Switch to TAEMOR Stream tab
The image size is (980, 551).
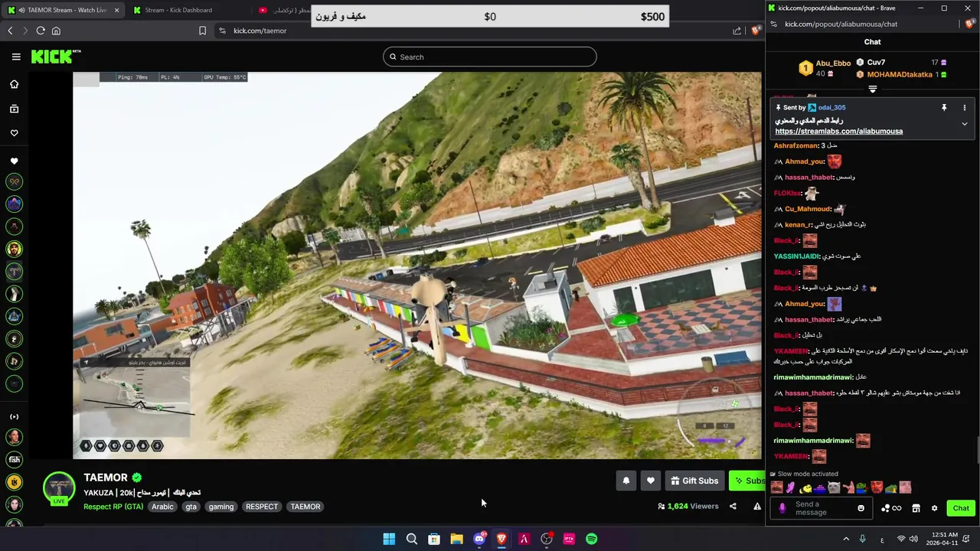pos(62,10)
